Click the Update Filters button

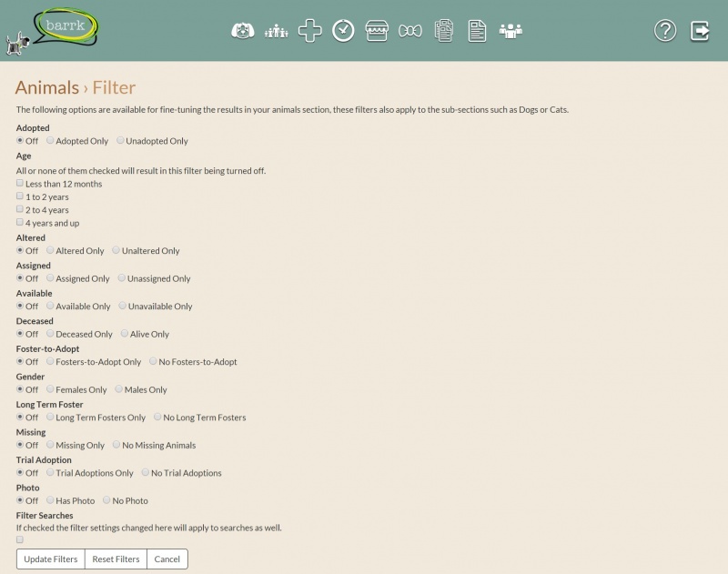[x=51, y=559]
